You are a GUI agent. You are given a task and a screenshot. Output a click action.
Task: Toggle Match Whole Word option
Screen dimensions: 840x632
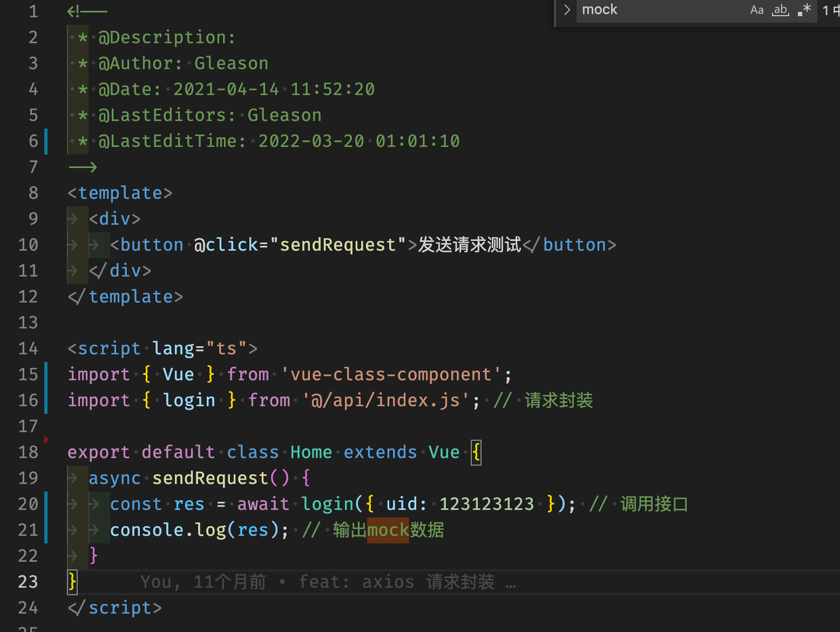(x=781, y=10)
